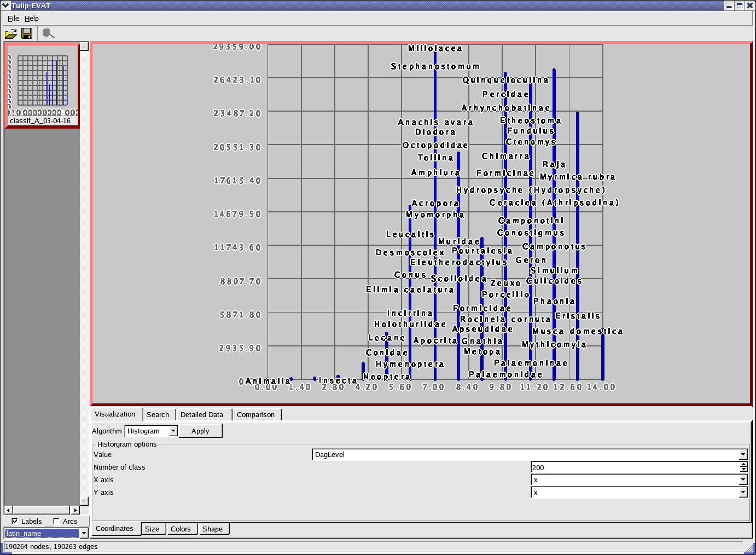Click the Animalia node label
Viewport: 756px width, 555px height.
tap(268, 381)
